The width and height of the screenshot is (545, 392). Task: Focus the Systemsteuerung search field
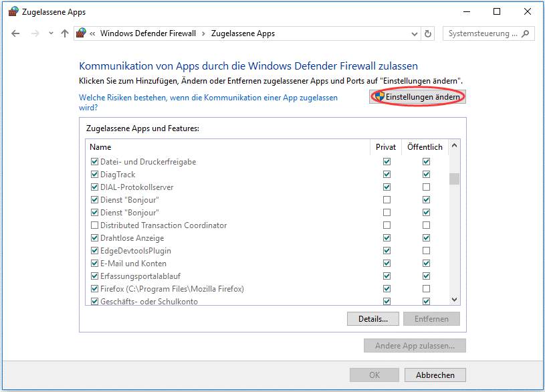(488, 33)
